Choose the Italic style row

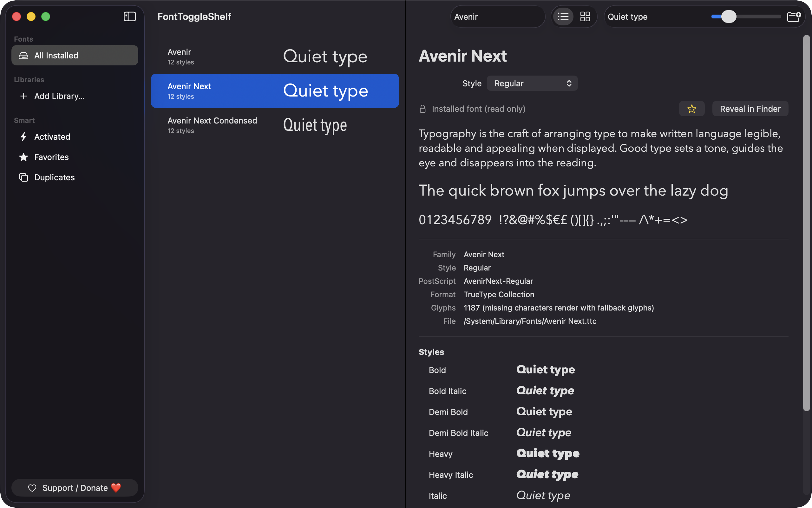[x=603, y=496]
